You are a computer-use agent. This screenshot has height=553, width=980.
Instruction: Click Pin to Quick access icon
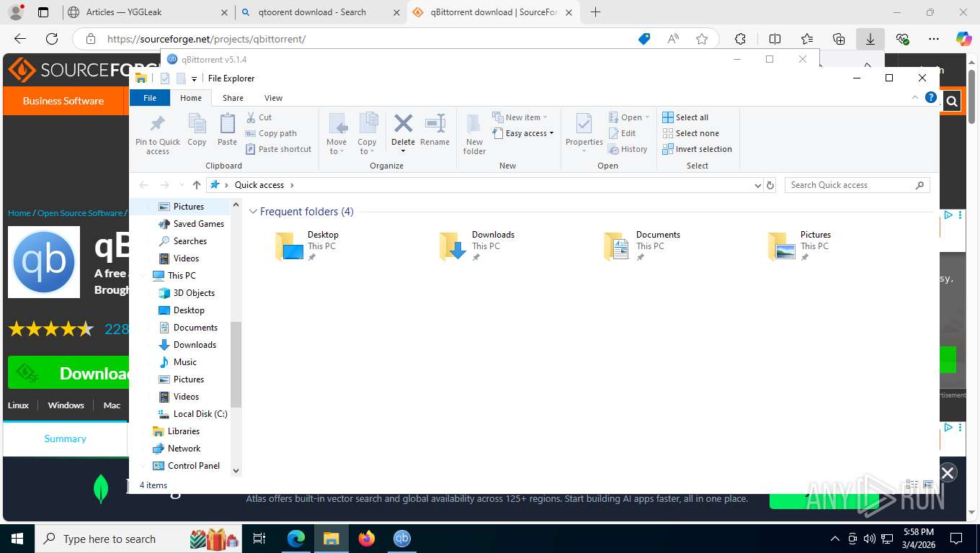click(x=158, y=134)
